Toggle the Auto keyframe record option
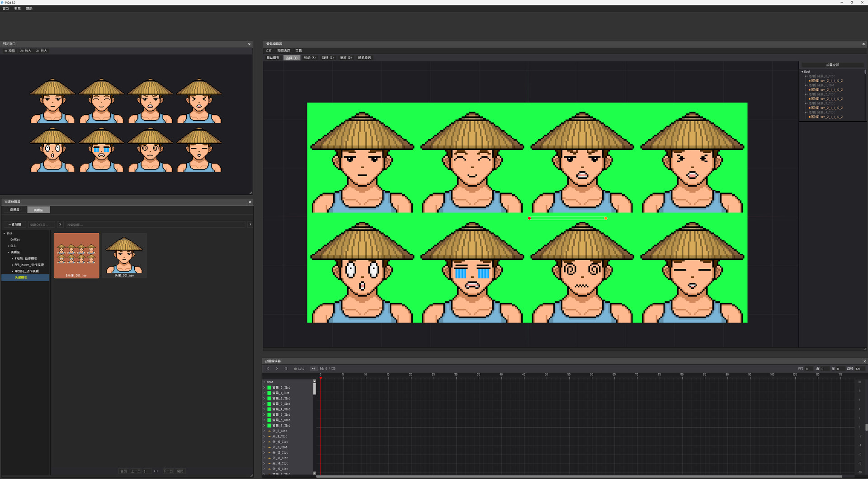Image resolution: width=868 pixels, height=479 pixels. point(299,369)
